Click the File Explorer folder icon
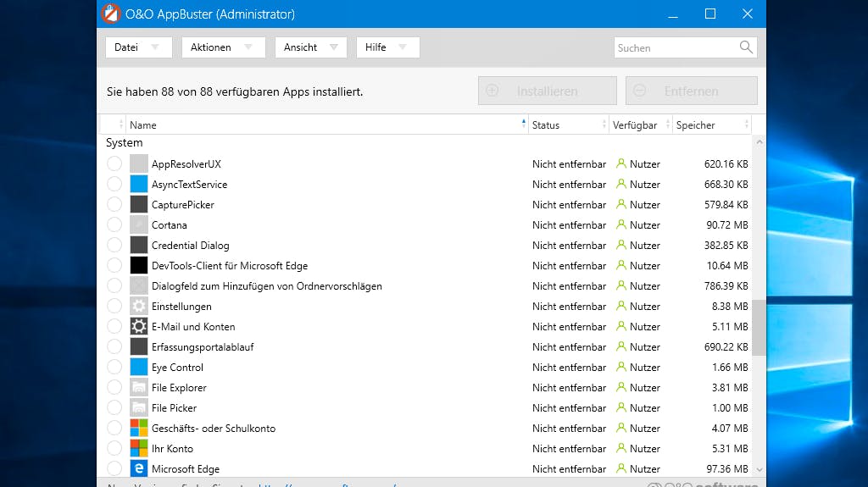The height and width of the screenshot is (487, 868). 139,387
